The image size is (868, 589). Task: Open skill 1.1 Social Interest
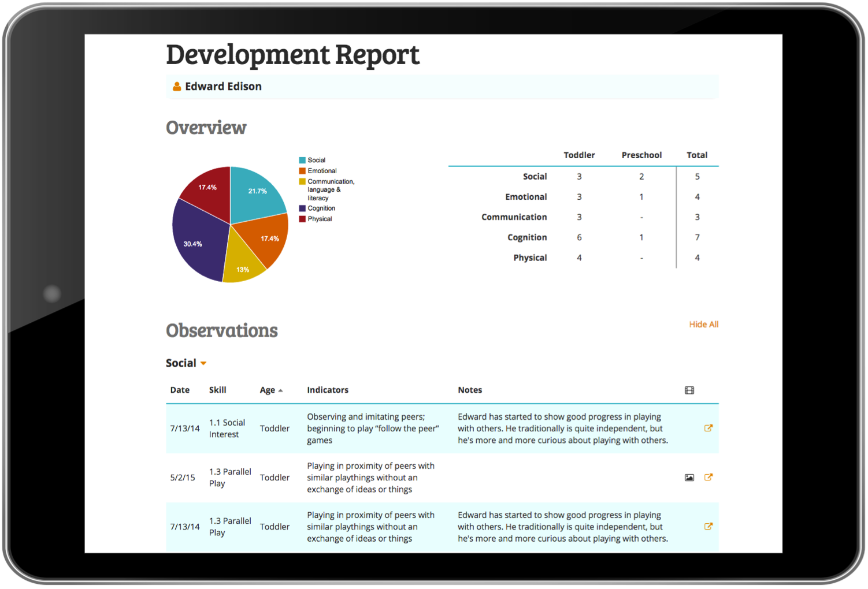[228, 428]
